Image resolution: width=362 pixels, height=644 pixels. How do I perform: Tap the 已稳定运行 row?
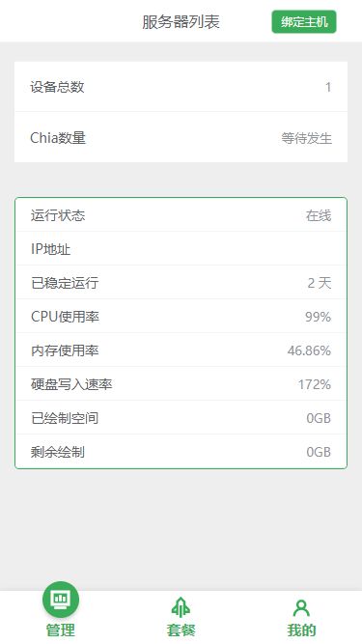pyautogui.click(x=181, y=282)
